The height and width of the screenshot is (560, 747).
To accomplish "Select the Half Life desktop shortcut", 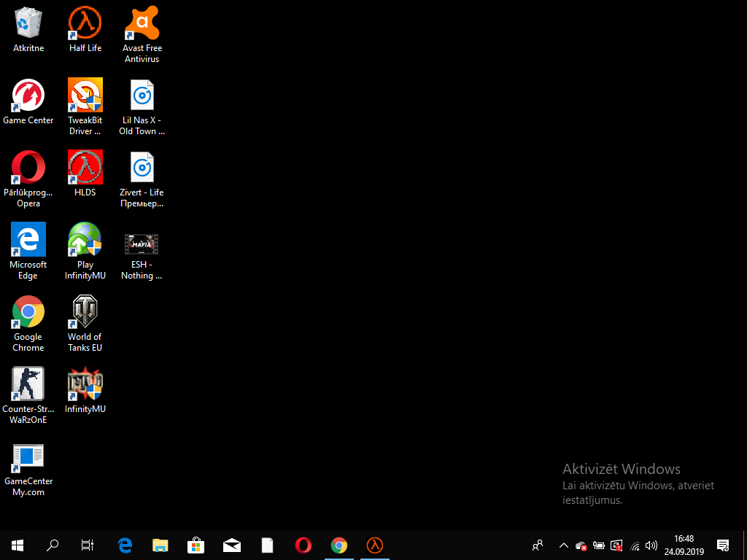I will pyautogui.click(x=85, y=29).
